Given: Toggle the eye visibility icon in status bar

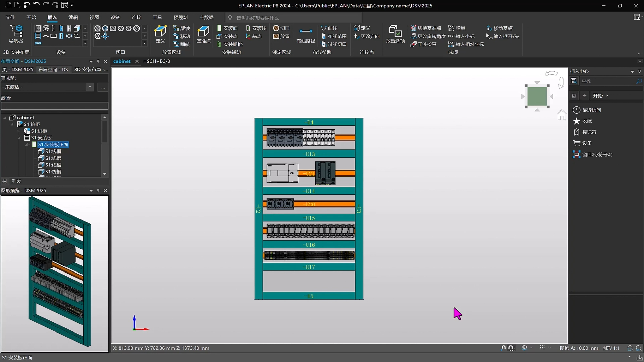Looking at the screenshot, I should tap(524, 348).
